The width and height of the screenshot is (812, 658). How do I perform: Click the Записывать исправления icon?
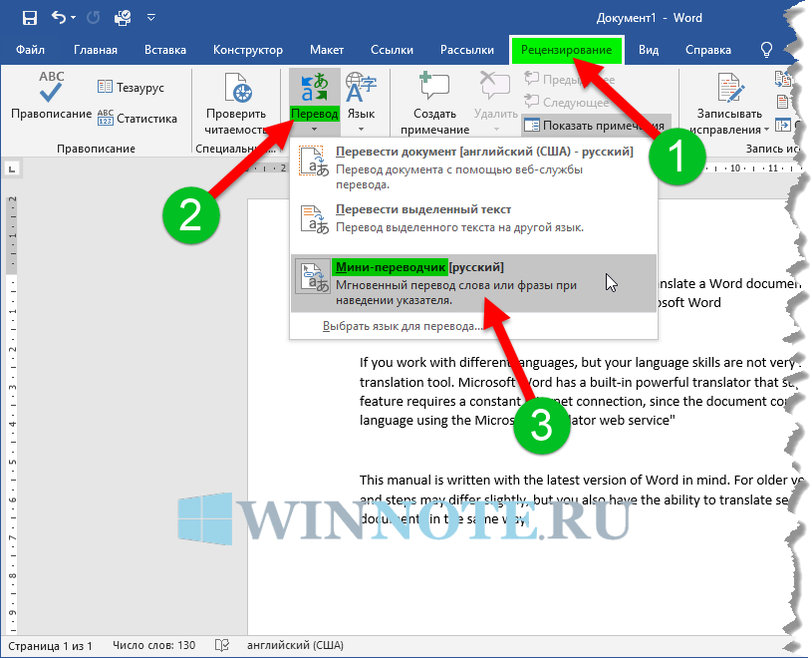[x=730, y=91]
